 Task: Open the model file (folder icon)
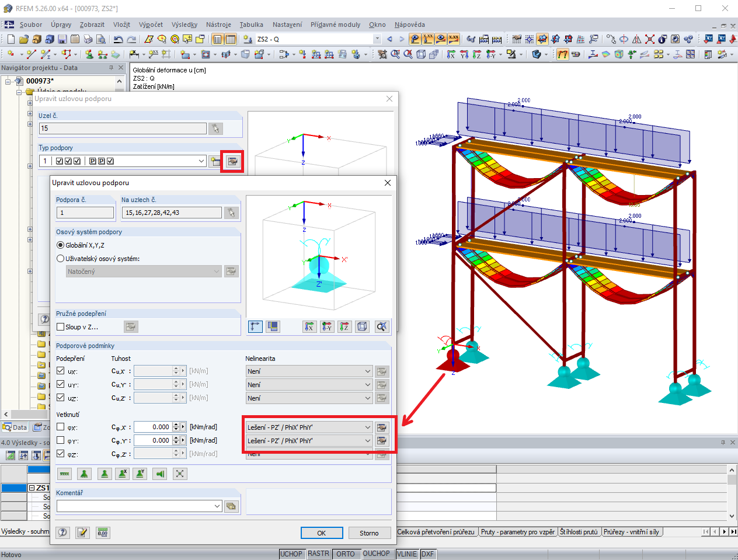pos(23,39)
